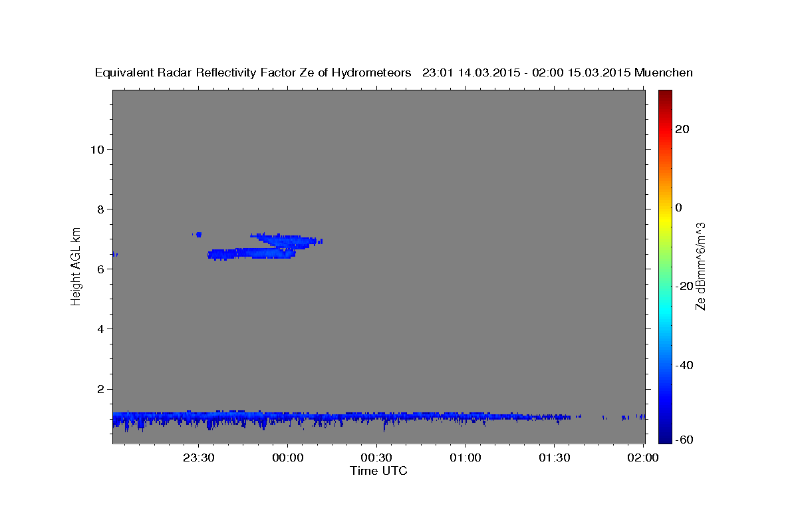Click the 01:00 time tick label
The width and height of the screenshot is (798, 532).
click(465, 458)
